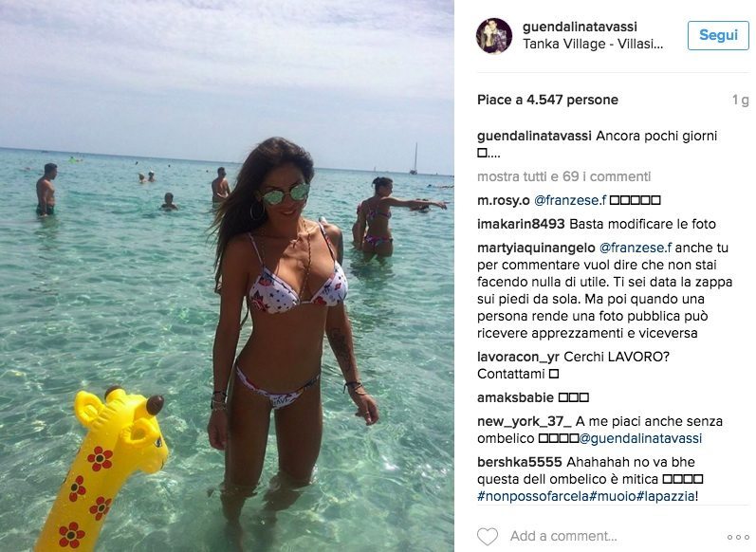756x552 pixels.
Task: Like the post with the heart icon
Action: point(487,536)
